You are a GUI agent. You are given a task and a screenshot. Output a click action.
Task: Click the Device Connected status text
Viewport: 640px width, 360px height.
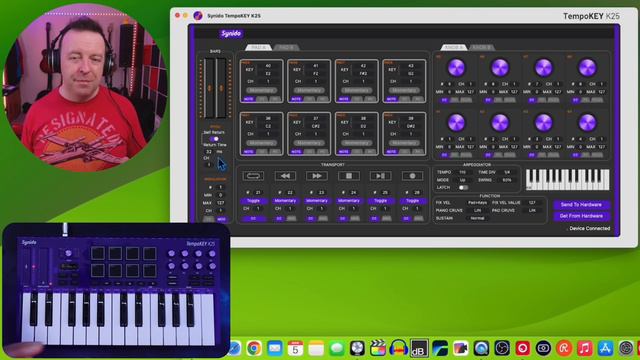pos(590,229)
